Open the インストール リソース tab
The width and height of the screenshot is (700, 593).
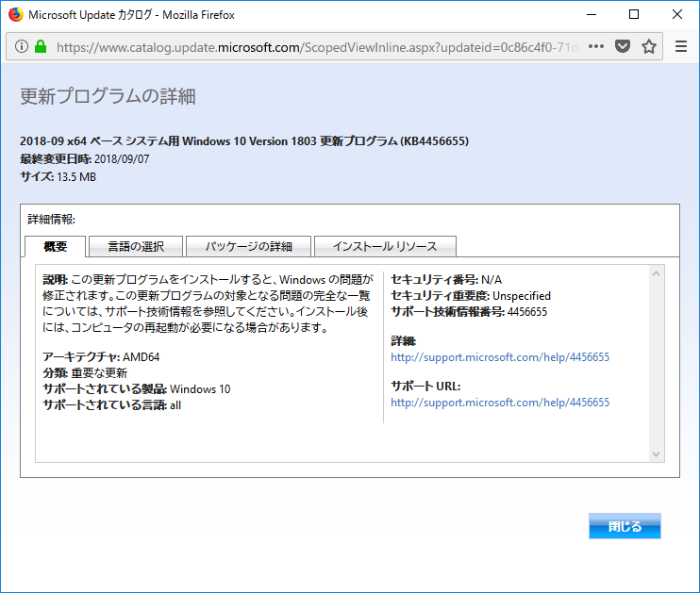click(385, 246)
